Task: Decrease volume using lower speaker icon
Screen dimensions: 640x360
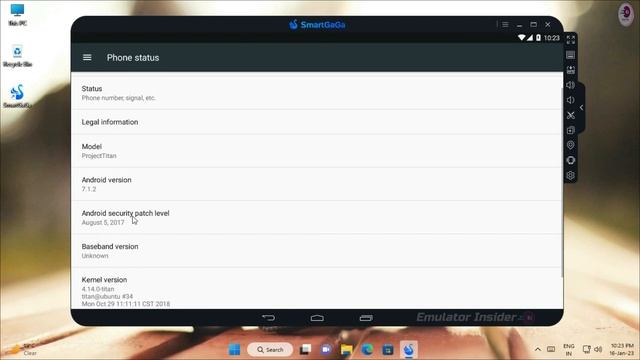Action: click(571, 100)
